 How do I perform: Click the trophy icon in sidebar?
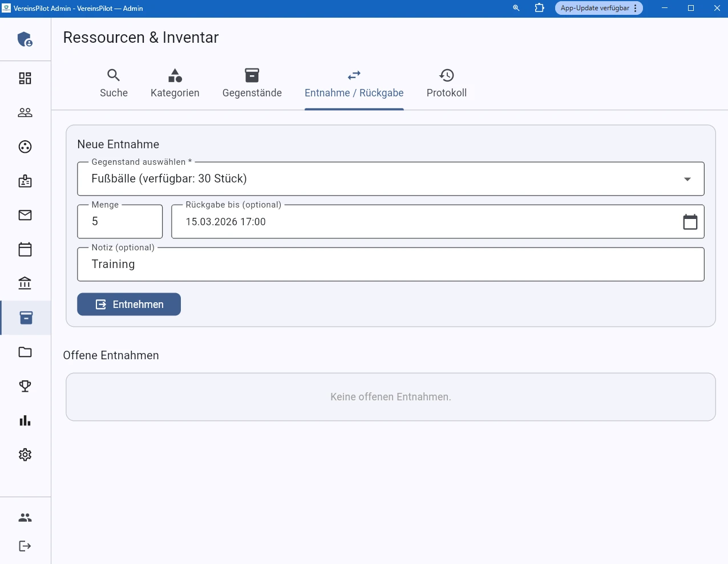(25, 386)
